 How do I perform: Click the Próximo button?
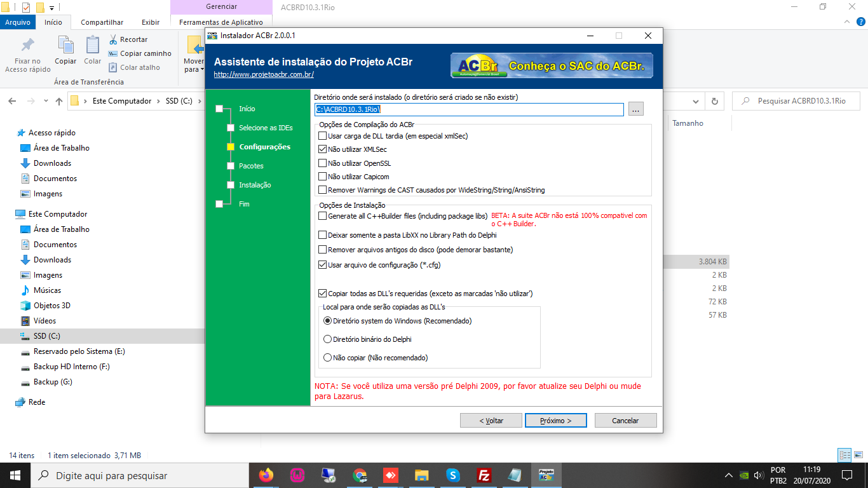555,421
